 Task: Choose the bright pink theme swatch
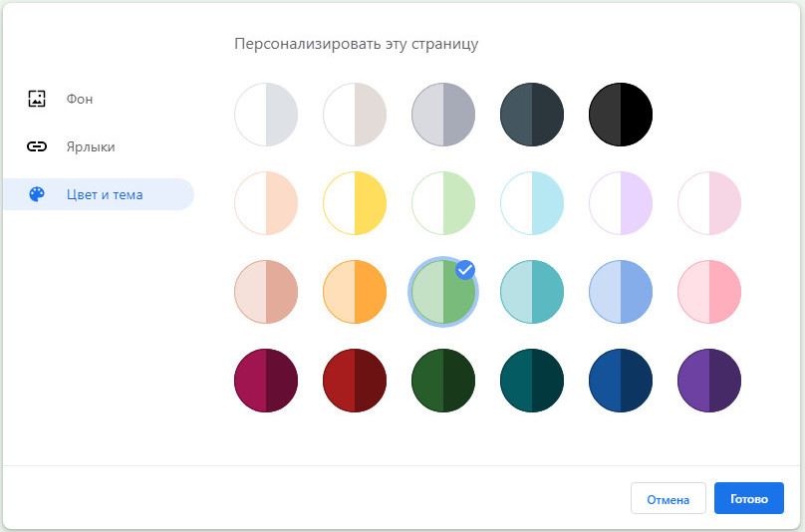tap(709, 292)
